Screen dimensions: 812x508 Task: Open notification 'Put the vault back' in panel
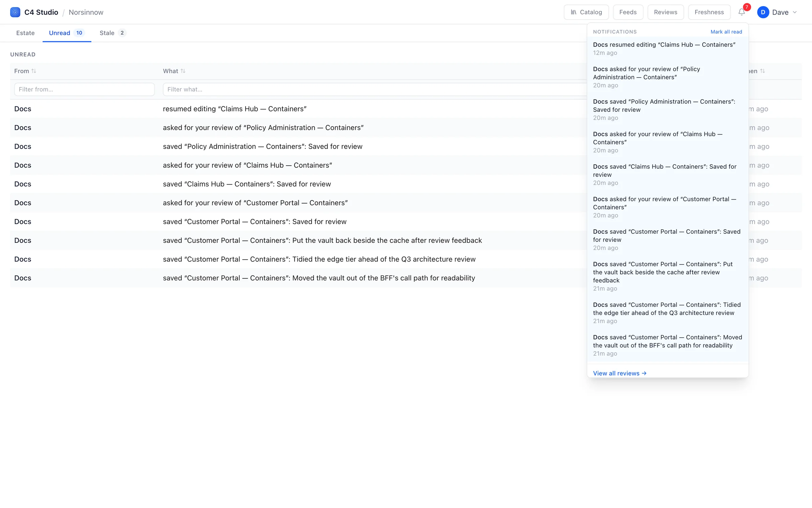(x=668, y=276)
